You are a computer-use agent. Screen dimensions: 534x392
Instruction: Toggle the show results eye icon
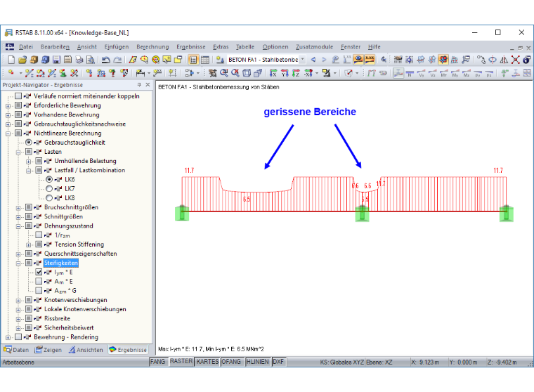(x=358, y=60)
